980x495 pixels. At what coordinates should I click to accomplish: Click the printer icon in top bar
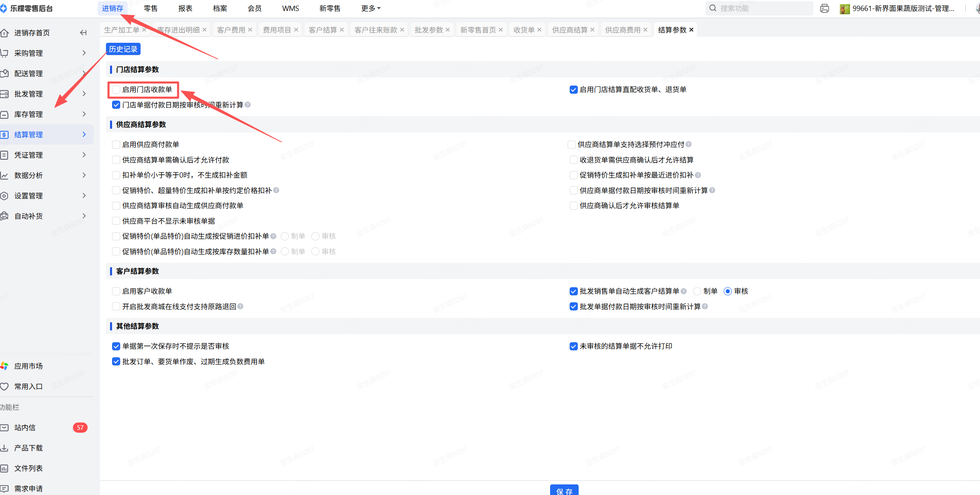point(824,8)
